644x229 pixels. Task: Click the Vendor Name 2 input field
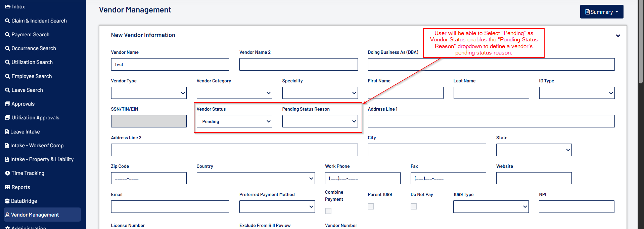tap(298, 65)
